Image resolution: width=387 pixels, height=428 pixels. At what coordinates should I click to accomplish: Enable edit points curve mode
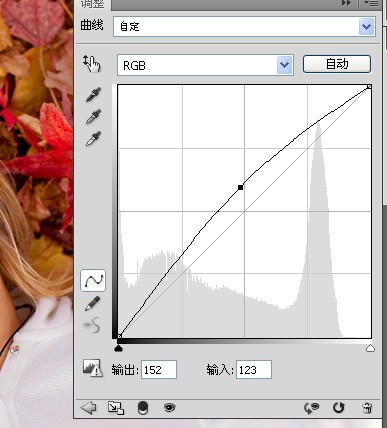coord(93,280)
